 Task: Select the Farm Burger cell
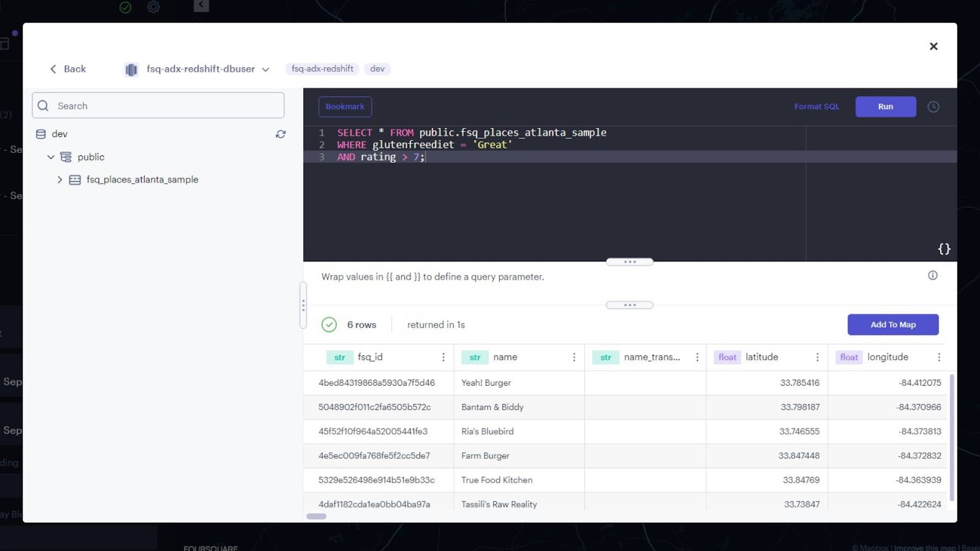[x=519, y=456]
